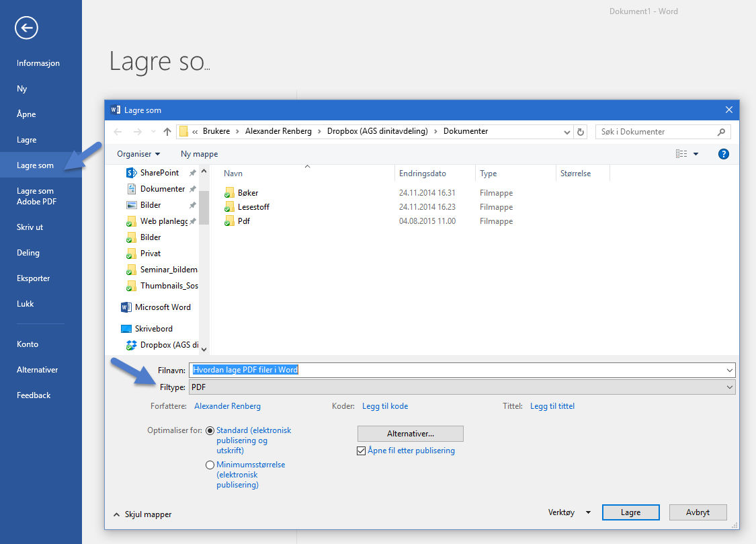Click the back navigation arrow in dialog
Screen dimensions: 756x544
[x=118, y=132]
